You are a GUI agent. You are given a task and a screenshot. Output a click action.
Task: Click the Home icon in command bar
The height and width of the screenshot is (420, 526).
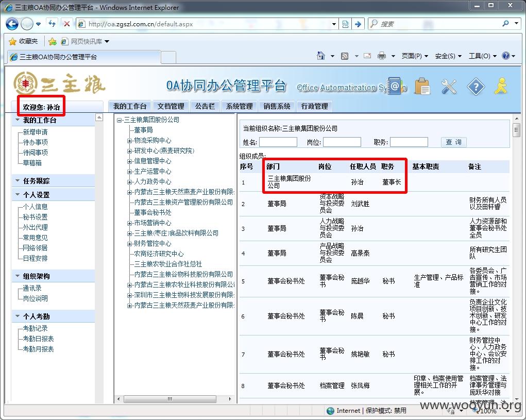click(x=320, y=56)
